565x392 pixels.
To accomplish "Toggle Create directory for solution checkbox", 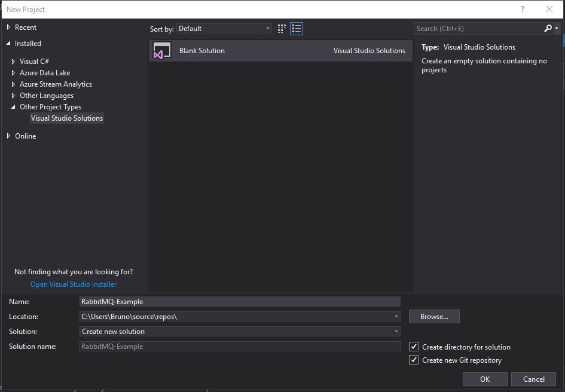I will click(x=414, y=347).
